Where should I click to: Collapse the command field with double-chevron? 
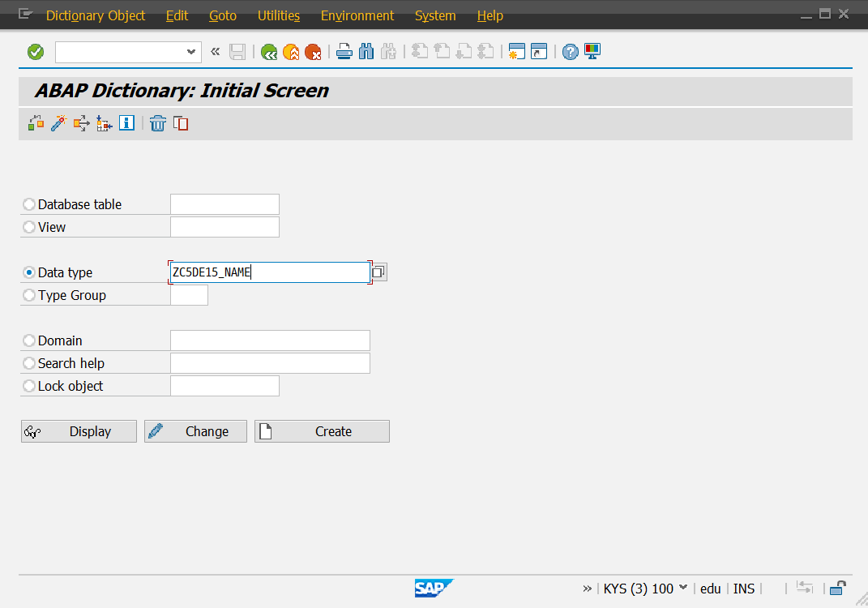[216, 52]
